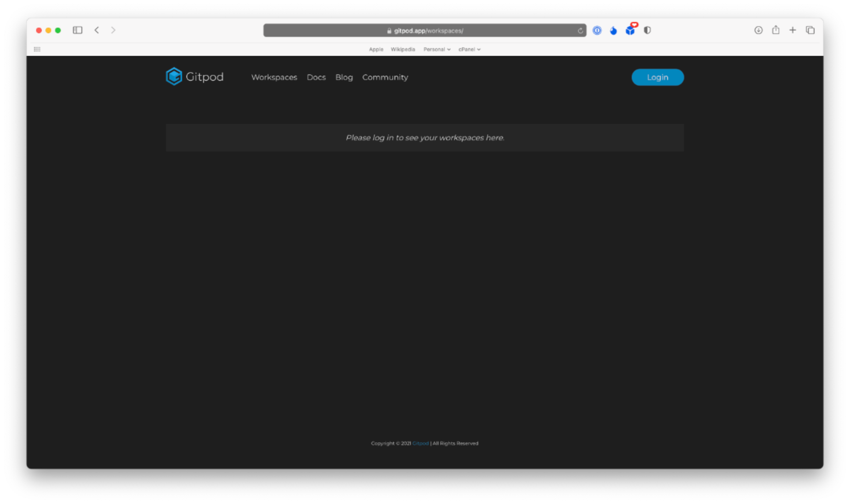Click the blue flame extension icon
850x504 pixels.
click(613, 31)
